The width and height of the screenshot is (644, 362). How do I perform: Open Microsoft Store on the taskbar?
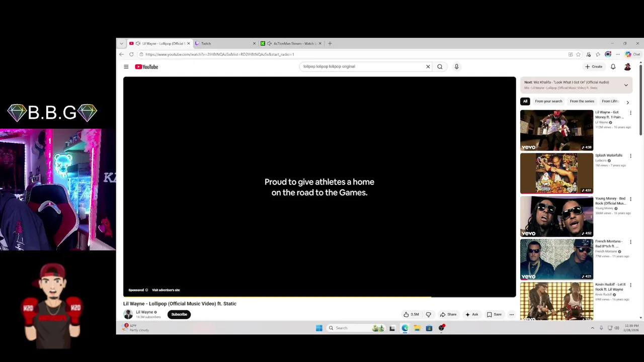point(429,328)
